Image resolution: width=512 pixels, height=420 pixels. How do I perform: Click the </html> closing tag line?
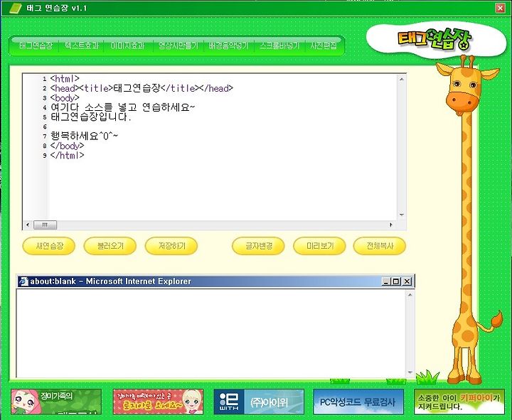tap(67, 156)
